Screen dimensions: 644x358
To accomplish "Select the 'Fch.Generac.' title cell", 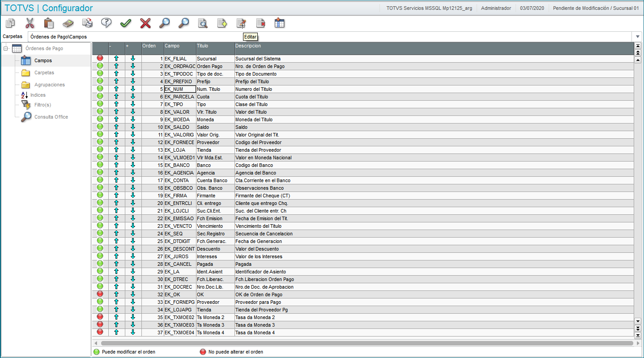I will click(215, 241).
